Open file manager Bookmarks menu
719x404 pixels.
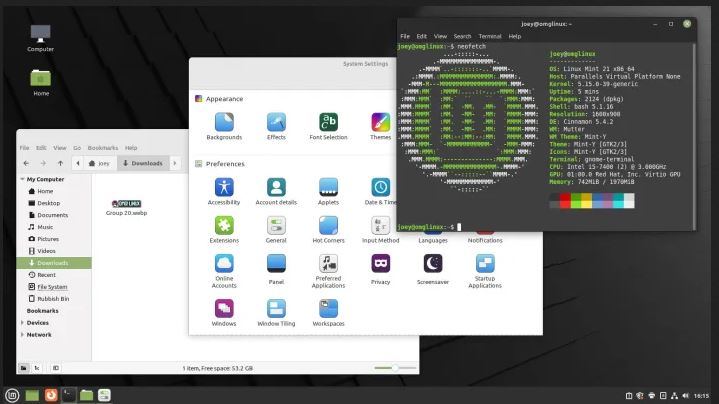[x=103, y=148]
